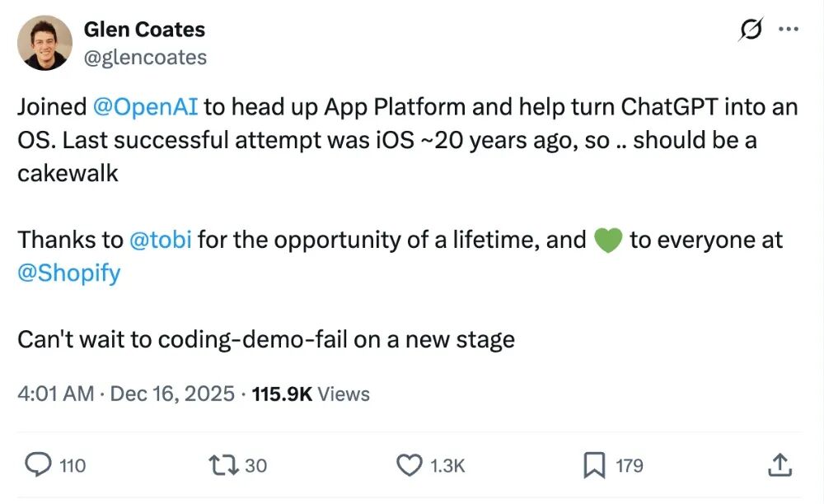Follow the @OpenAI mention link

(x=145, y=107)
